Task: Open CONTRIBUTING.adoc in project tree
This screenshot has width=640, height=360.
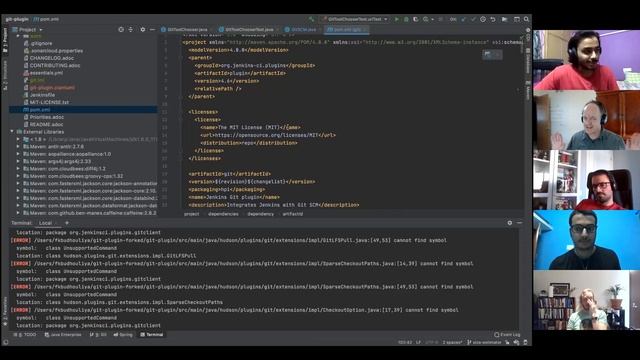Action: click(51, 65)
